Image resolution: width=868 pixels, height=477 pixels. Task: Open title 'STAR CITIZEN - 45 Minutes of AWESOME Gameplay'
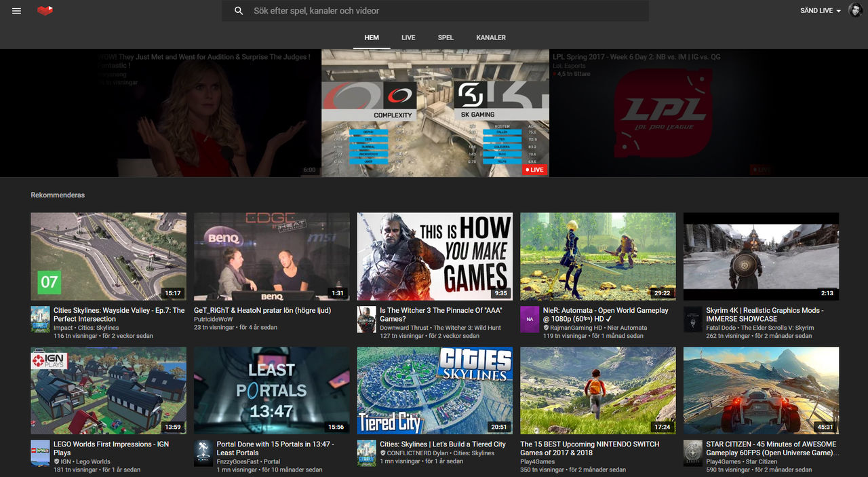[x=772, y=448]
